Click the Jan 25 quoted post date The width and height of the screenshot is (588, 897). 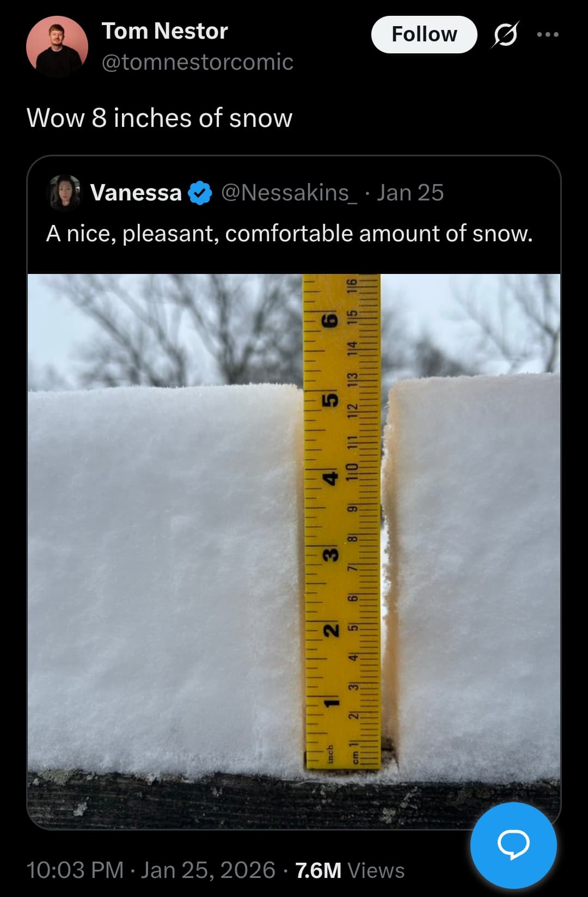coord(411,193)
